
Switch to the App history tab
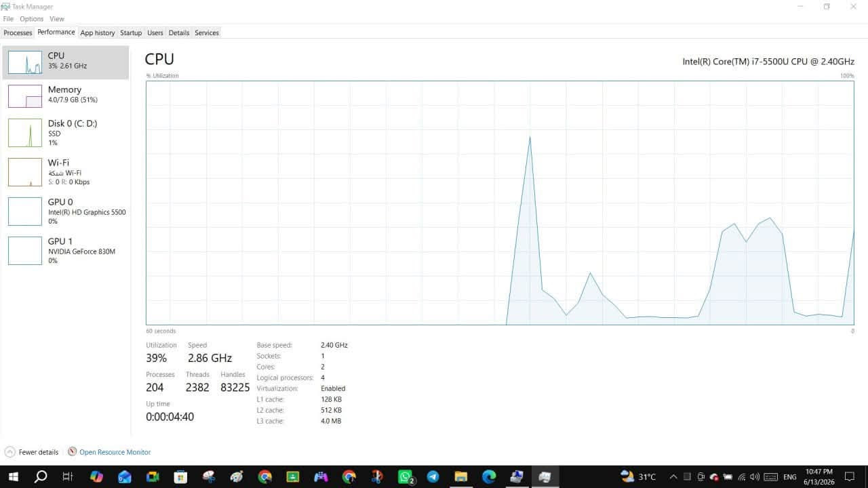pyautogui.click(x=98, y=33)
